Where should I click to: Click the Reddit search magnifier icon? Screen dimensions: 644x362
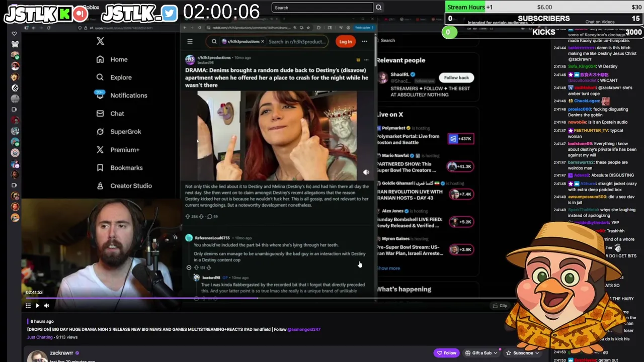click(214, 41)
